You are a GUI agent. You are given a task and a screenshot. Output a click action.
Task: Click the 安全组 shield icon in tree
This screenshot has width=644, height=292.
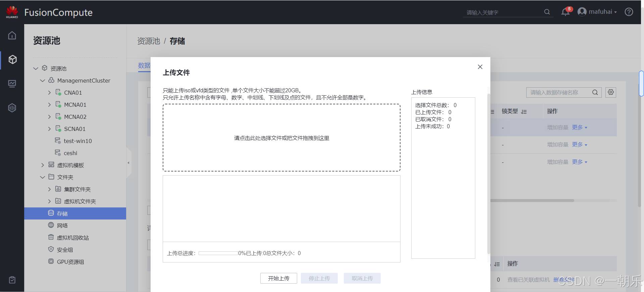point(51,249)
